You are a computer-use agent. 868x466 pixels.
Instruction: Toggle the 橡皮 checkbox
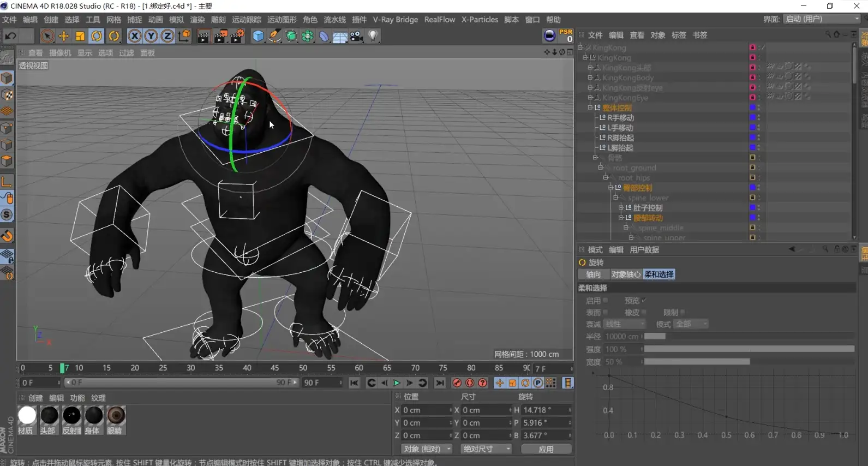tap(644, 313)
